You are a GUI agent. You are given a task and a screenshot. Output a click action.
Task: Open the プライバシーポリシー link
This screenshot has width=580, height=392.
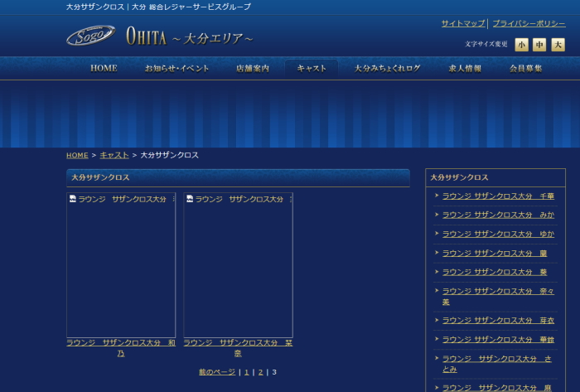[x=529, y=23]
